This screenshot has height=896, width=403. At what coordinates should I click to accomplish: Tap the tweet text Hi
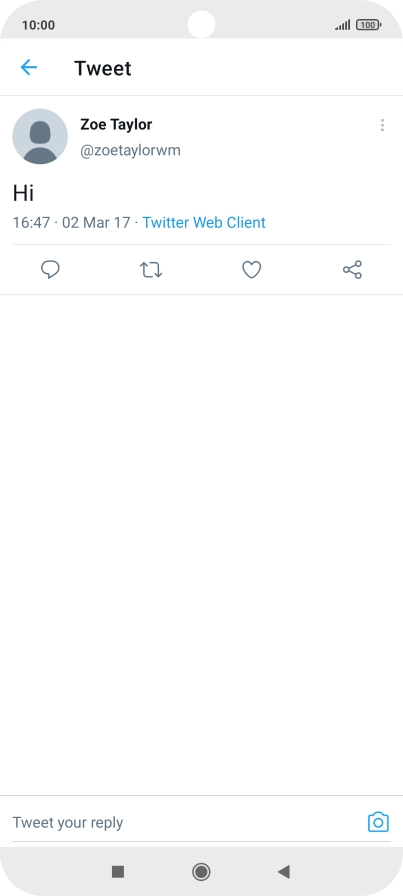[x=23, y=193]
